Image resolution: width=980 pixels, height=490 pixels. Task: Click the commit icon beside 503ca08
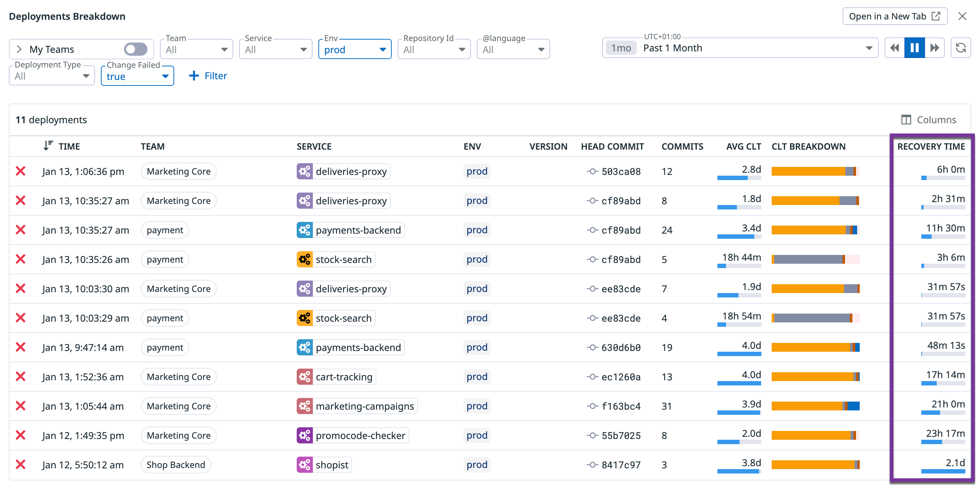pyautogui.click(x=592, y=172)
